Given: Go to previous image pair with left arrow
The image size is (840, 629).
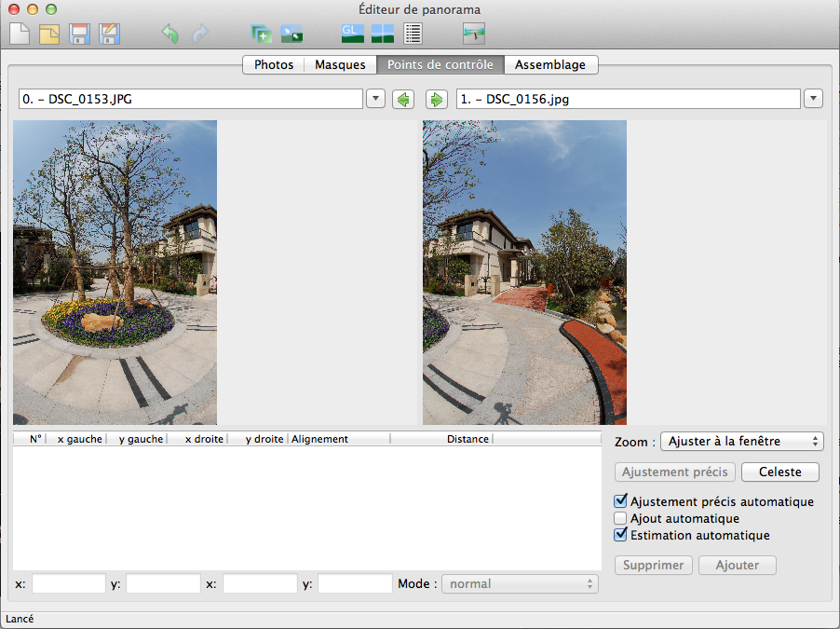Looking at the screenshot, I should (x=403, y=99).
